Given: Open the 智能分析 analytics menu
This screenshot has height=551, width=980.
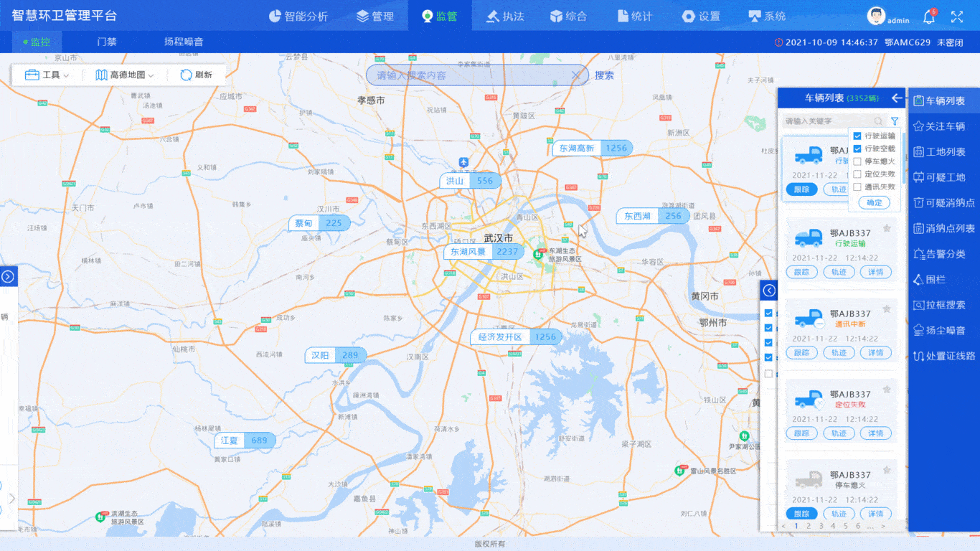Looking at the screenshot, I should coord(298,16).
